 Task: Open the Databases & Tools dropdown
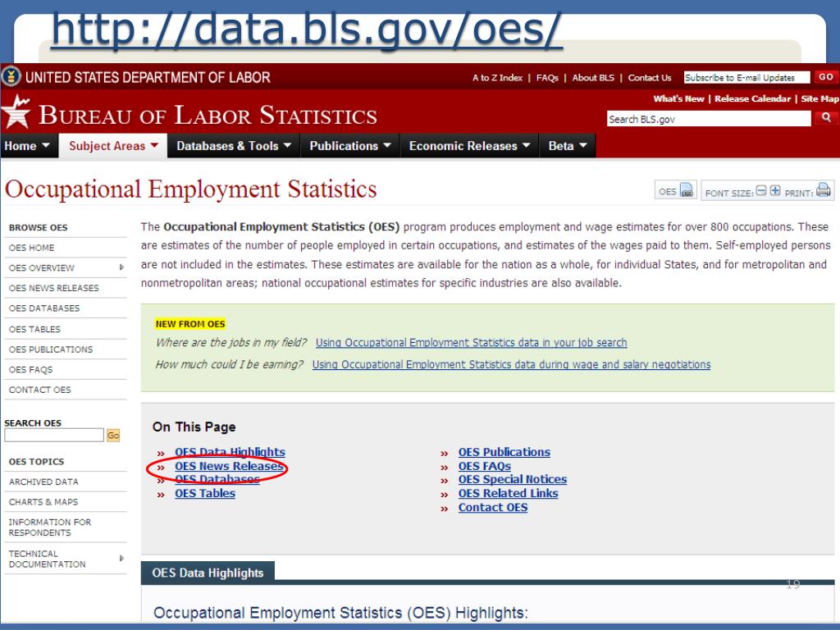click(x=234, y=146)
